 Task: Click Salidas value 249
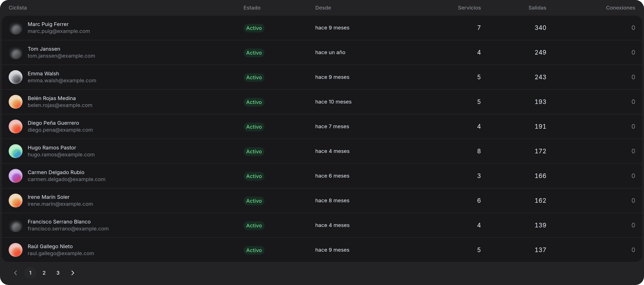[x=540, y=53]
